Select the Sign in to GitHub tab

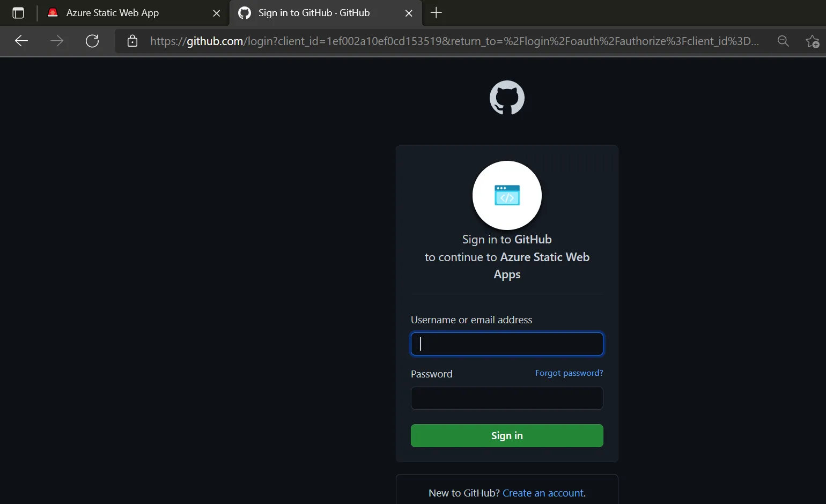click(x=314, y=13)
